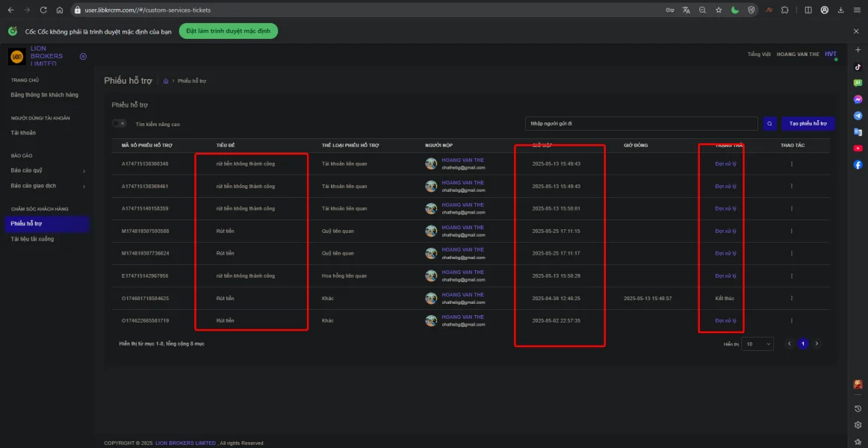This screenshot has width=868, height=448.
Task: Open actions menu for ticket E174715142967956
Action: (x=792, y=276)
